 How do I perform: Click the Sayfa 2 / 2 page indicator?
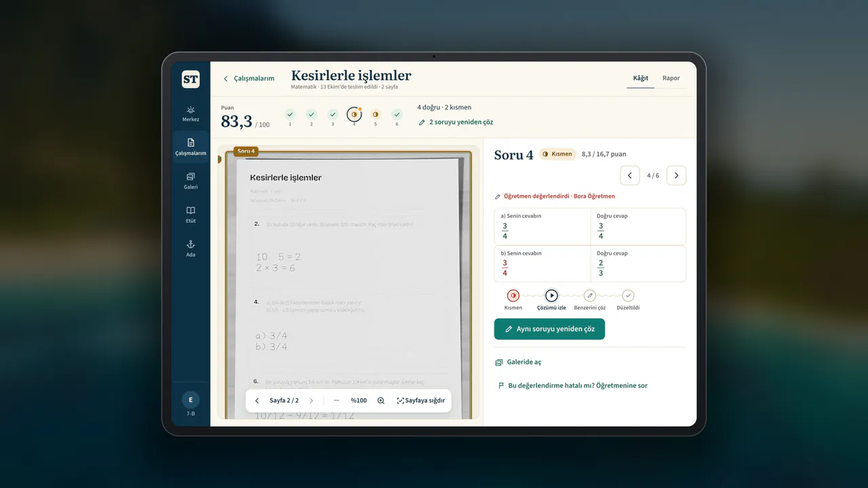284,401
